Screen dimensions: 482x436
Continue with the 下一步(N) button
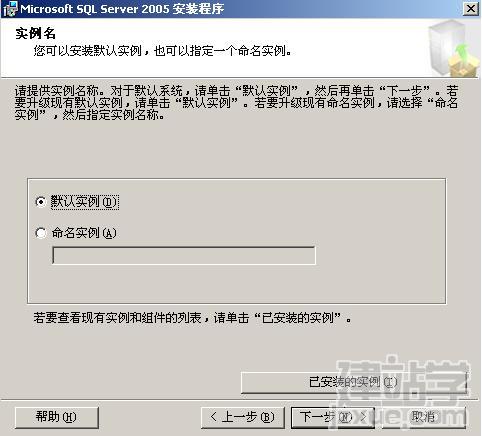[x=333, y=417]
